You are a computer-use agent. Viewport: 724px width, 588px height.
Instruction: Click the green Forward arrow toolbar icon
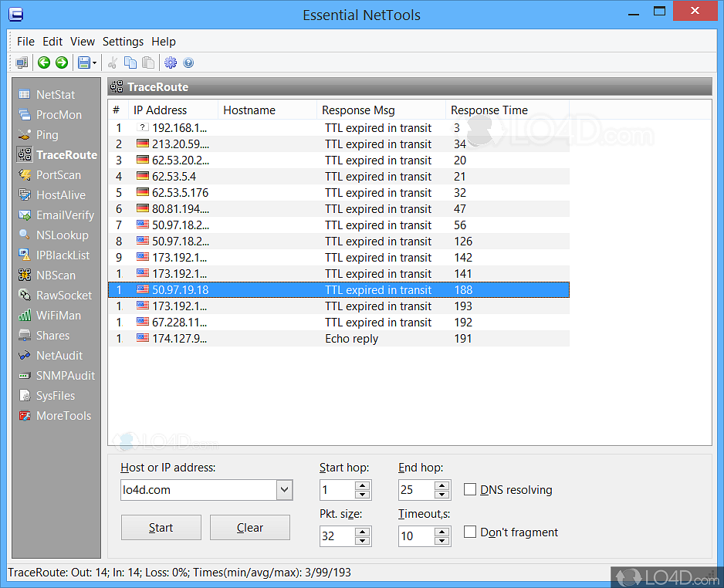tap(62, 63)
